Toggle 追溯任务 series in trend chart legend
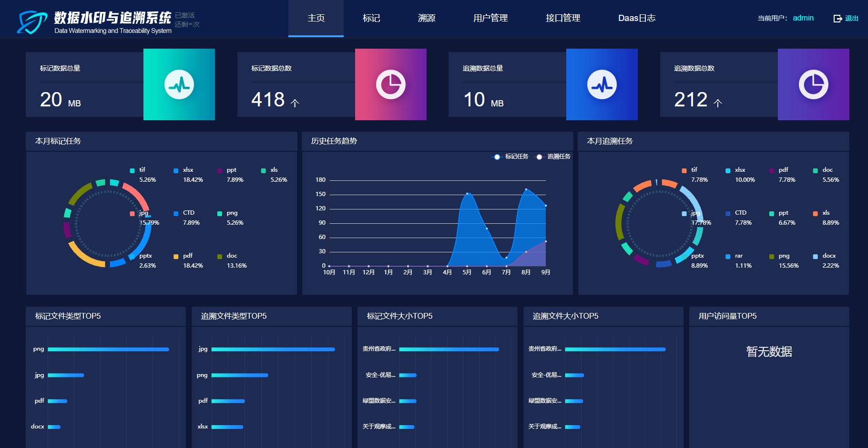Viewport: 868px width, 448px height. click(x=552, y=156)
